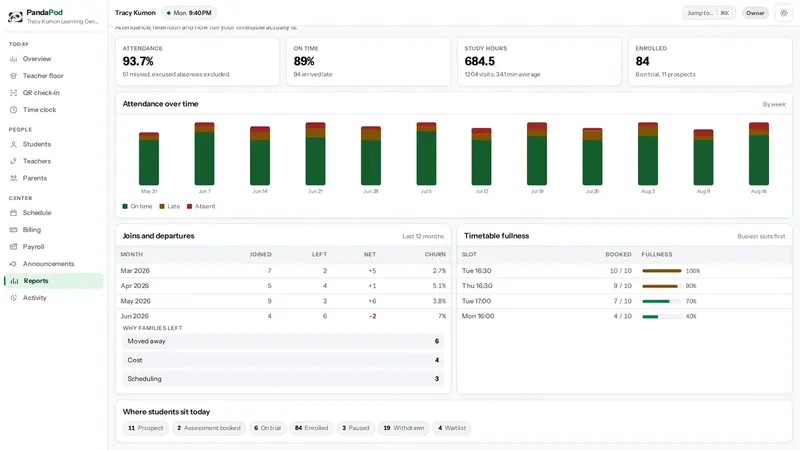Click the Payroll icon
Image resolution: width=800 pixels, height=450 pixels.
(13, 247)
